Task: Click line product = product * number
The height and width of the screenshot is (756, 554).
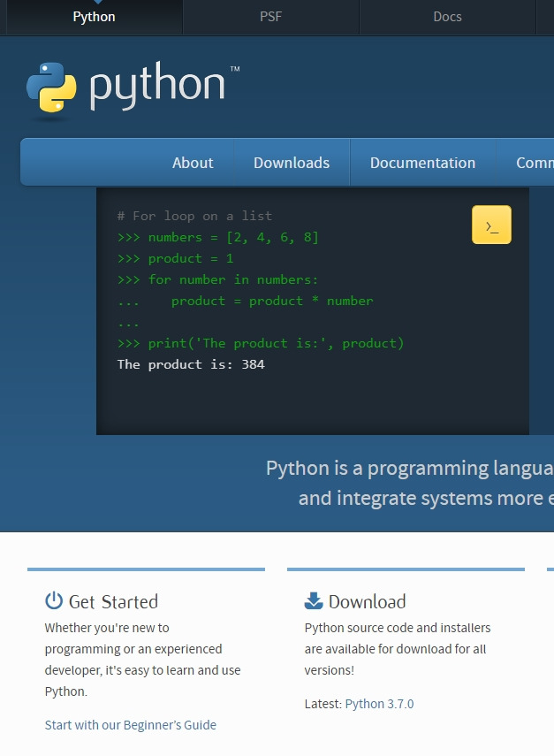Action: coord(246,301)
